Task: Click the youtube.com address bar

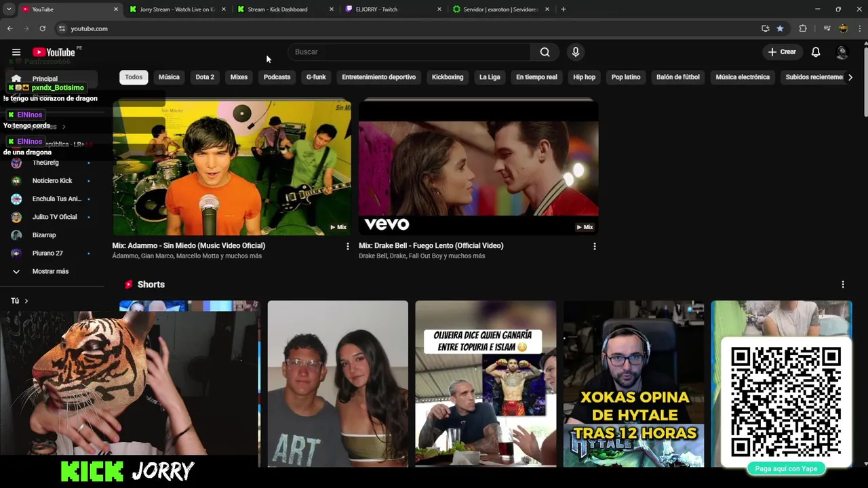Action: click(x=407, y=28)
